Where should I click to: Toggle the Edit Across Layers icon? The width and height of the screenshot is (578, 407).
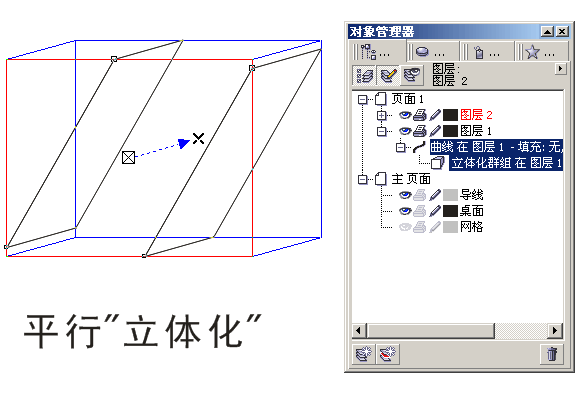coord(388,76)
